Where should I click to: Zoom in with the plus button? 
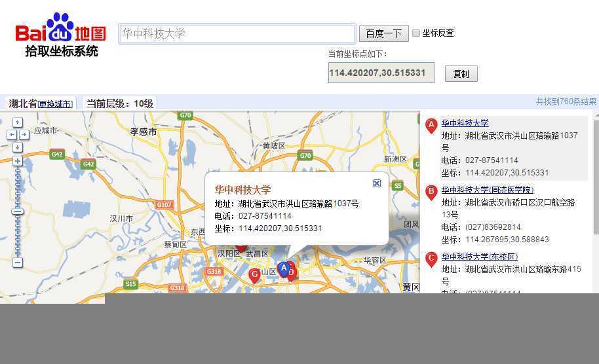(18, 161)
